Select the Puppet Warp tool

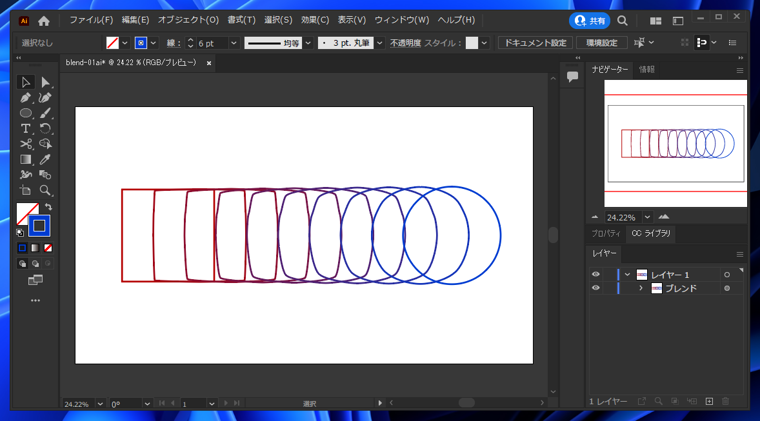point(26,175)
